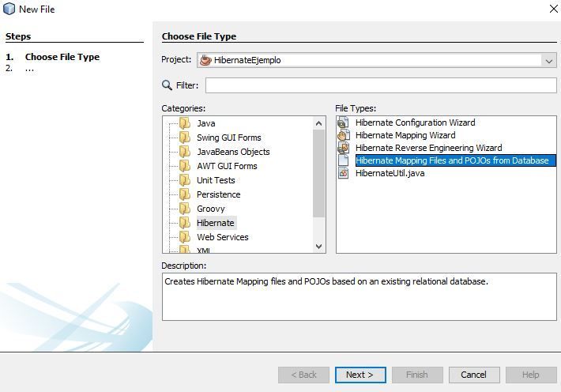Select the AWT GUI Forms category
The width and height of the screenshot is (561, 392).
[x=227, y=166]
